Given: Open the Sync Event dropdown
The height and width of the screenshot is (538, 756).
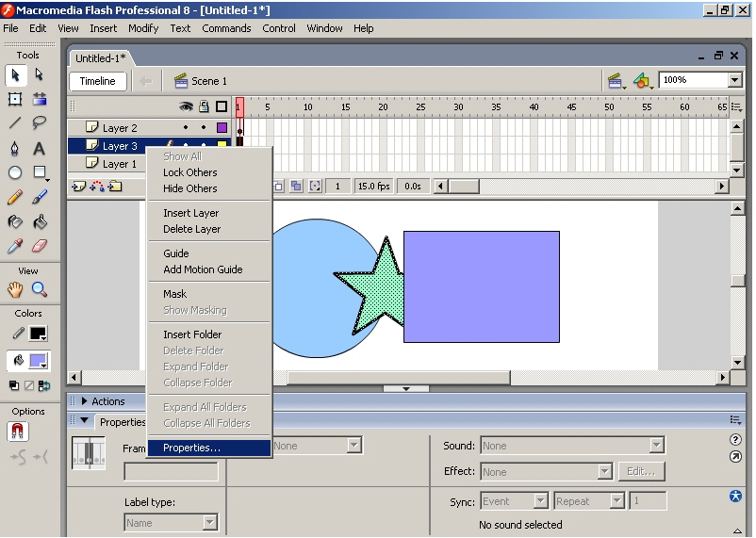Looking at the screenshot, I should [540, 501].
